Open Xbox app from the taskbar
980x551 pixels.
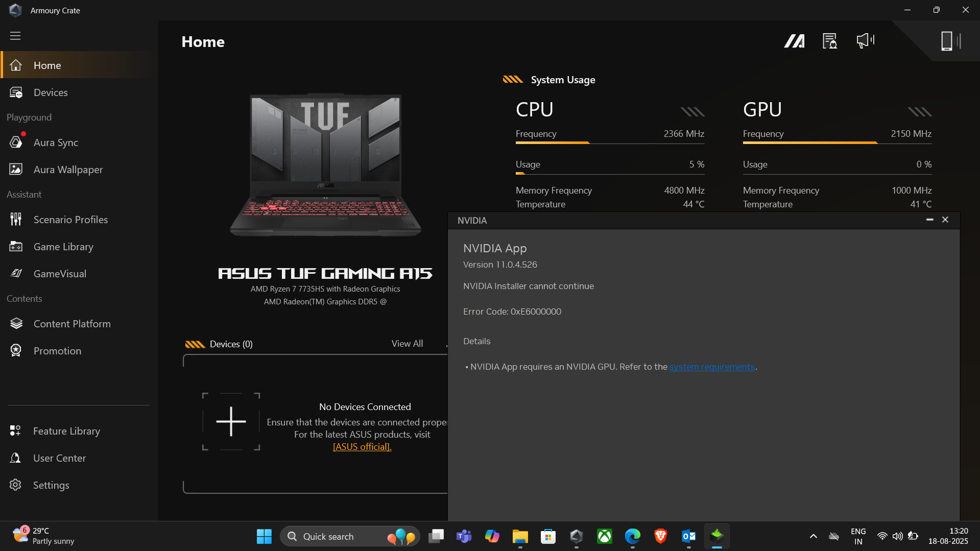[x=605, y=536]
